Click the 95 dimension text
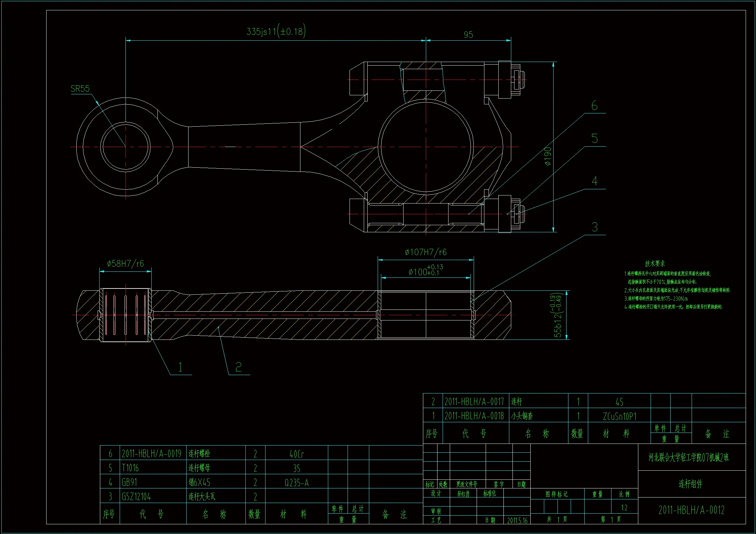The width and height of the screenshot is (756, 534). 468,35
